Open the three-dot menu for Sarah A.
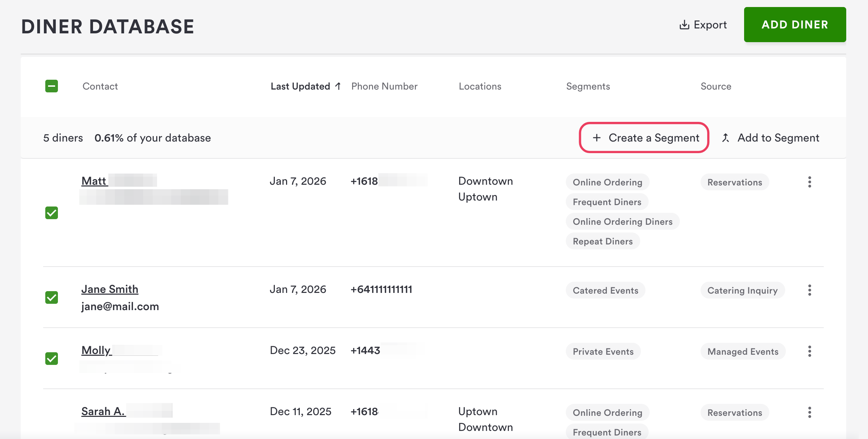The width and height of the screenshot is (868, 439). (809, 412)
